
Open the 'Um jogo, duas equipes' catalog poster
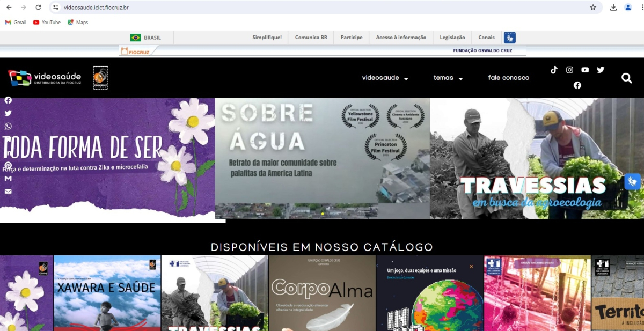point(430,293)
